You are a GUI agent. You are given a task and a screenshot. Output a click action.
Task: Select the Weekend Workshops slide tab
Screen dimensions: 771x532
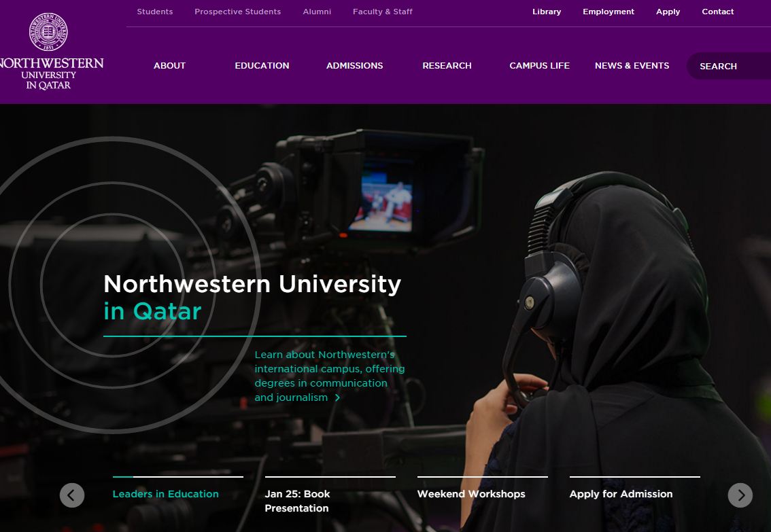point(471,494)
